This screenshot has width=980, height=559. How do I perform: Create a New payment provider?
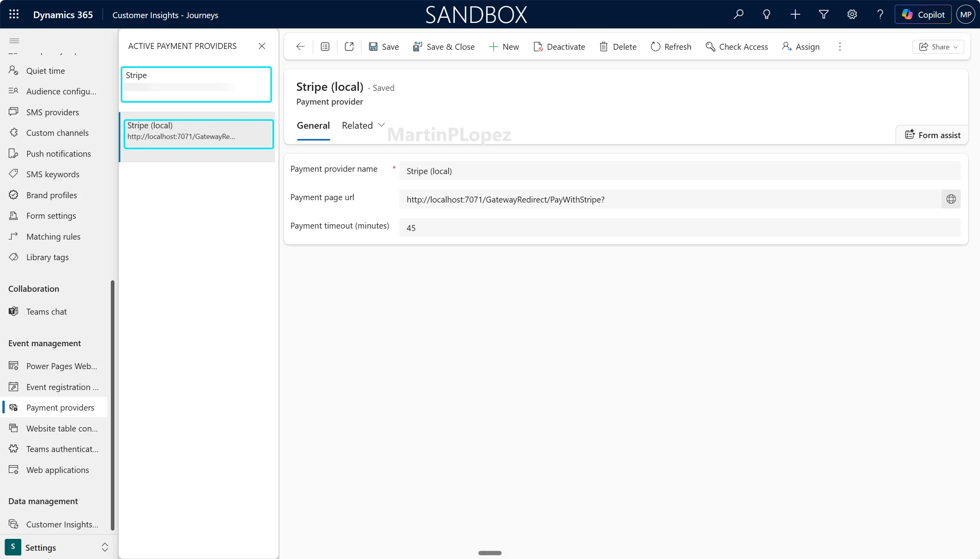point(504,47)
